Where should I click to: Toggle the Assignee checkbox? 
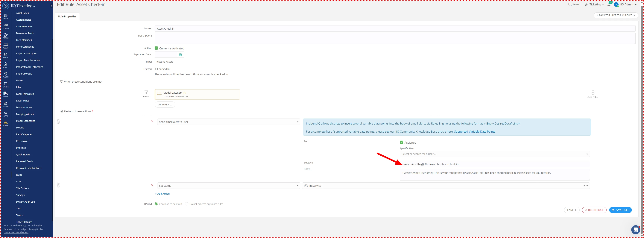(x=401, y=143)
